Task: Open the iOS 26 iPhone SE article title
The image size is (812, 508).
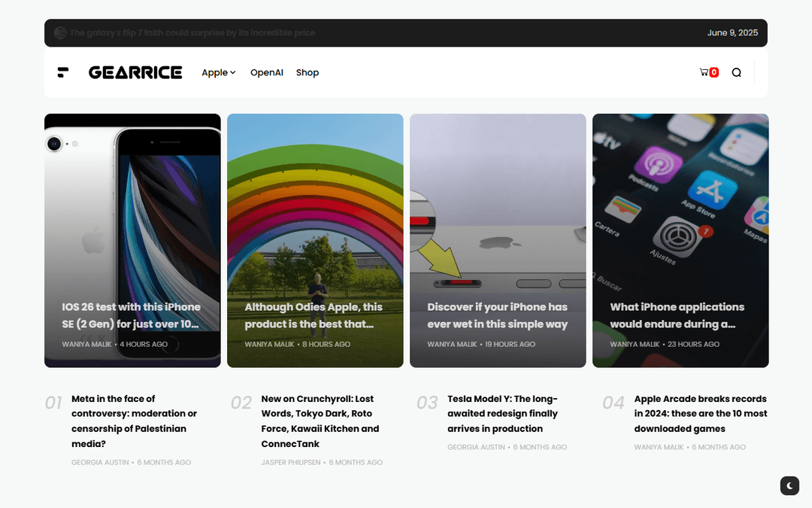Action: [131, 315]
